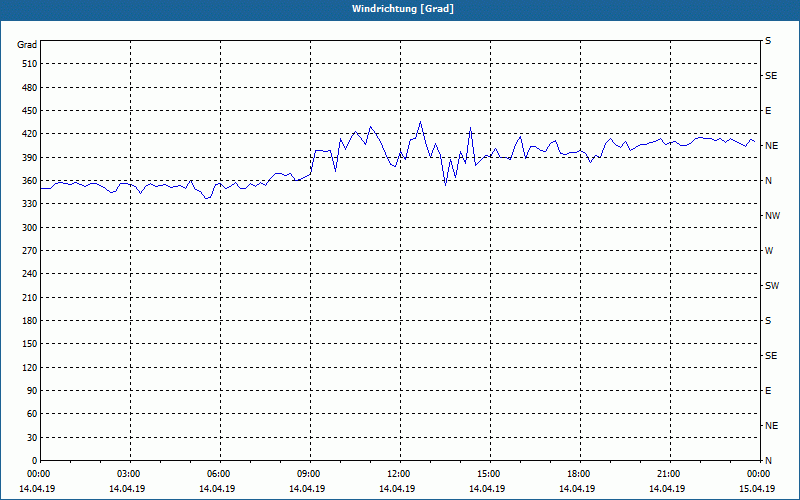
Task: Click the 15:00 time axis label
Action: (488, 474)
